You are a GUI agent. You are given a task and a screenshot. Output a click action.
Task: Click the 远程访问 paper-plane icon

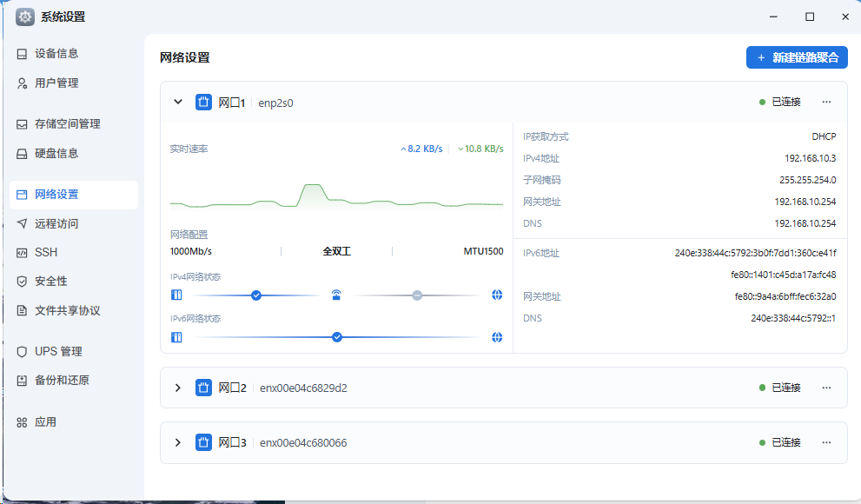coord(23,223)
